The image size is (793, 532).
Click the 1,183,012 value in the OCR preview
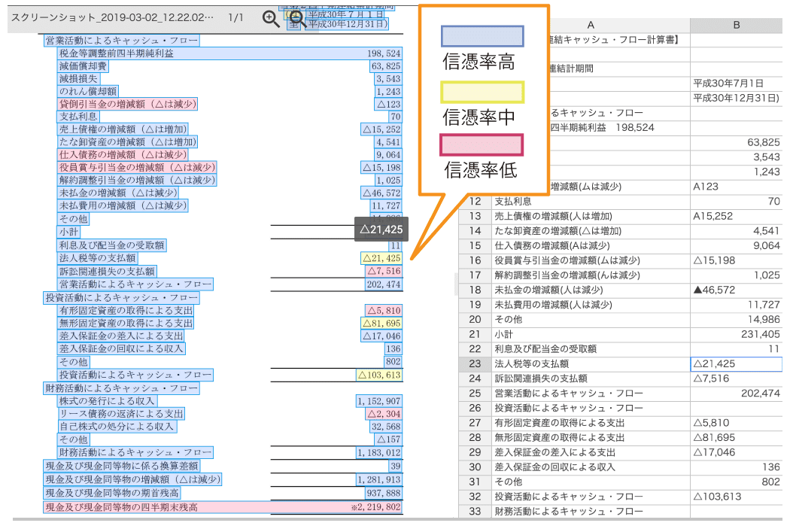coord(379,452)
